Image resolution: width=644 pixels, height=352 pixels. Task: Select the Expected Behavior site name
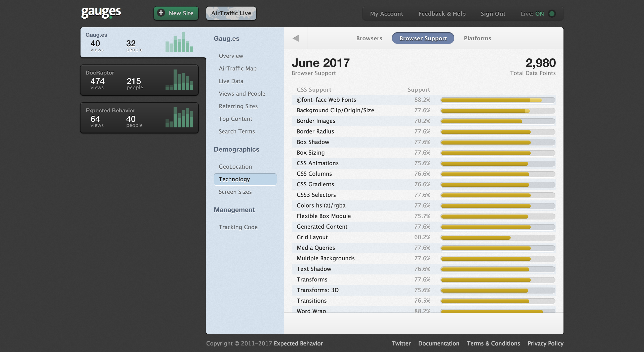(x=110, y=110)
